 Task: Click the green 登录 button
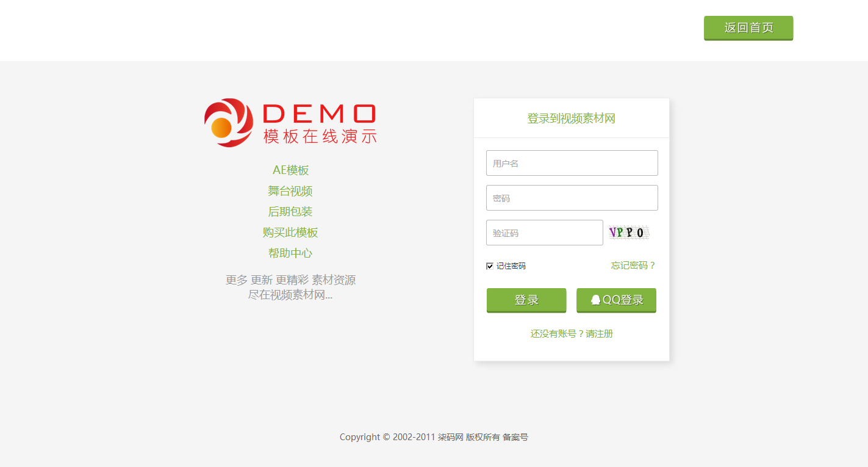[x=526, y=300]
